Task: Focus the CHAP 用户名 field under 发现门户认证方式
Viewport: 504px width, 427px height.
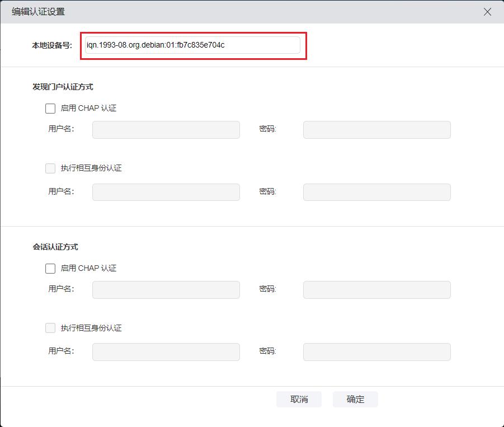Action: [x=166, y=130]
